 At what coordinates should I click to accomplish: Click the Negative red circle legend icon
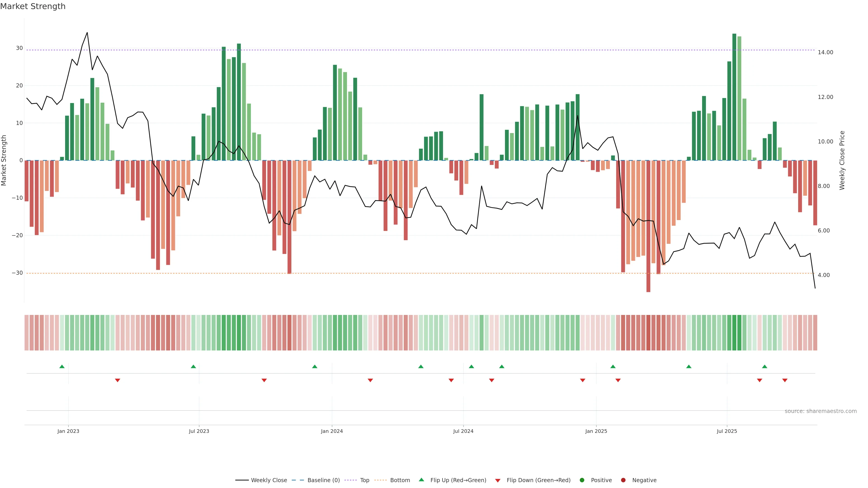point(623,480)
